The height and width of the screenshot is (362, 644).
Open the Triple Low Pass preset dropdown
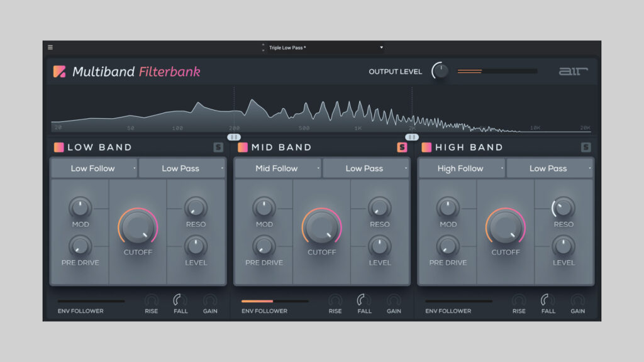point(324,48)
